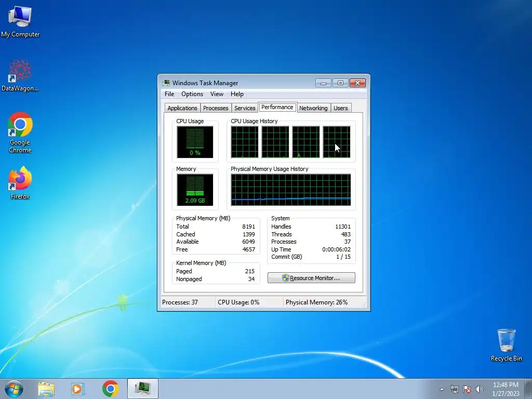Switch to the Services tab
This screenshot has width=532, height=399.
pos(245,108)
